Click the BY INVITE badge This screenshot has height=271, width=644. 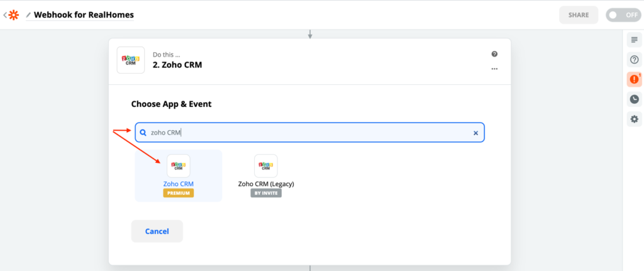click(x=266, y=193)
